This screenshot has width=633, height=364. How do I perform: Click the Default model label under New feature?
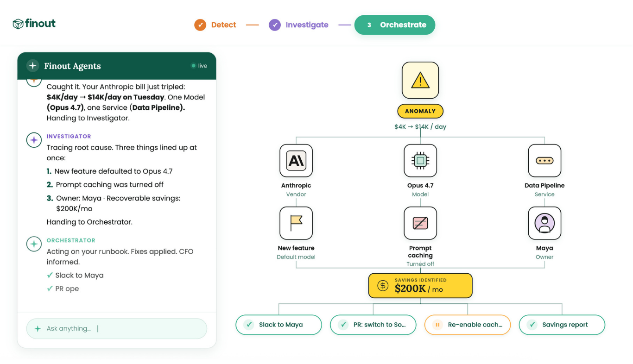point(296,257)
